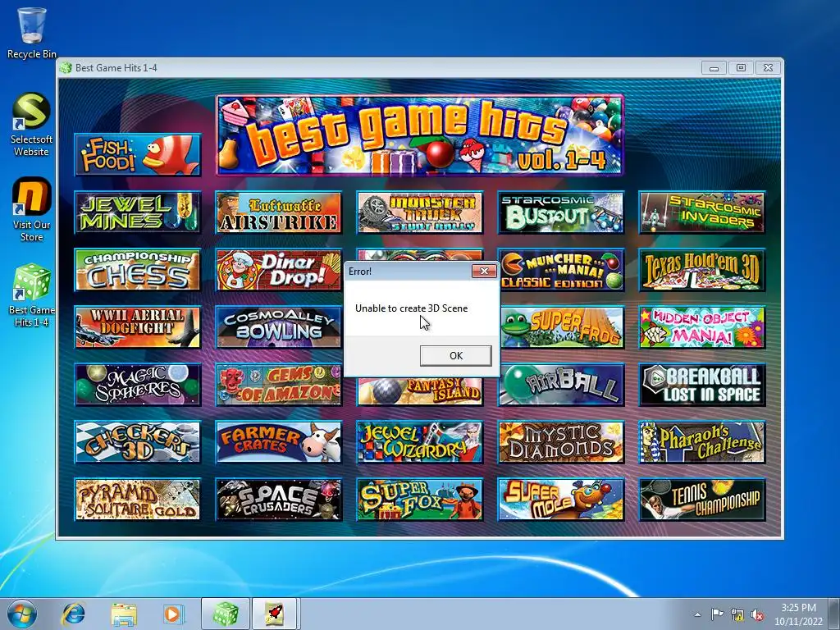Launch Jewel Mines game
This screenshot has height=630, width=840.
coord(138,212)
